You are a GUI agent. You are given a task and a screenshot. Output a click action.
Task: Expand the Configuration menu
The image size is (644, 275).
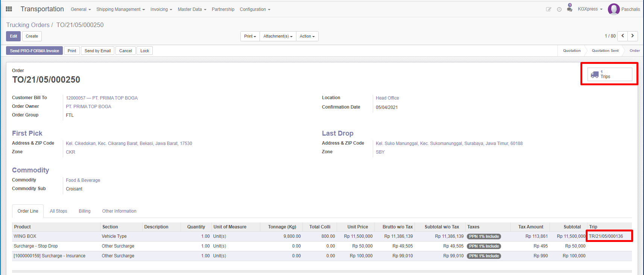coord(255,9)
